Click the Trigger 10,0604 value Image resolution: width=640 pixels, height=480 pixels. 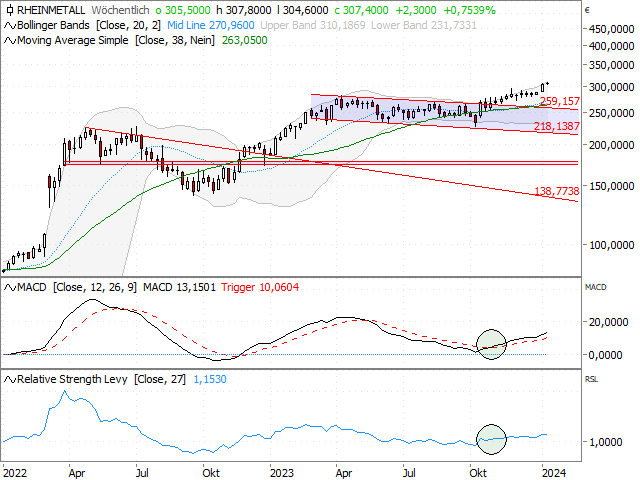(260, 287)
